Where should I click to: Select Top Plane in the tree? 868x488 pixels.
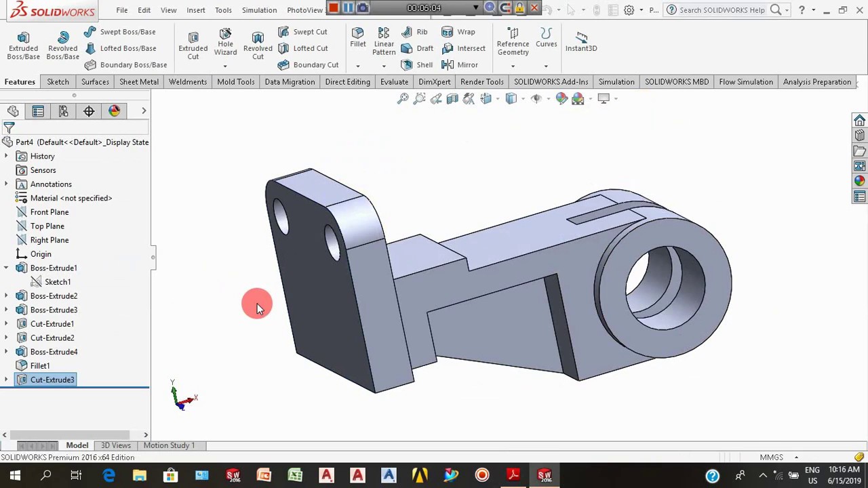coord(47,226)
